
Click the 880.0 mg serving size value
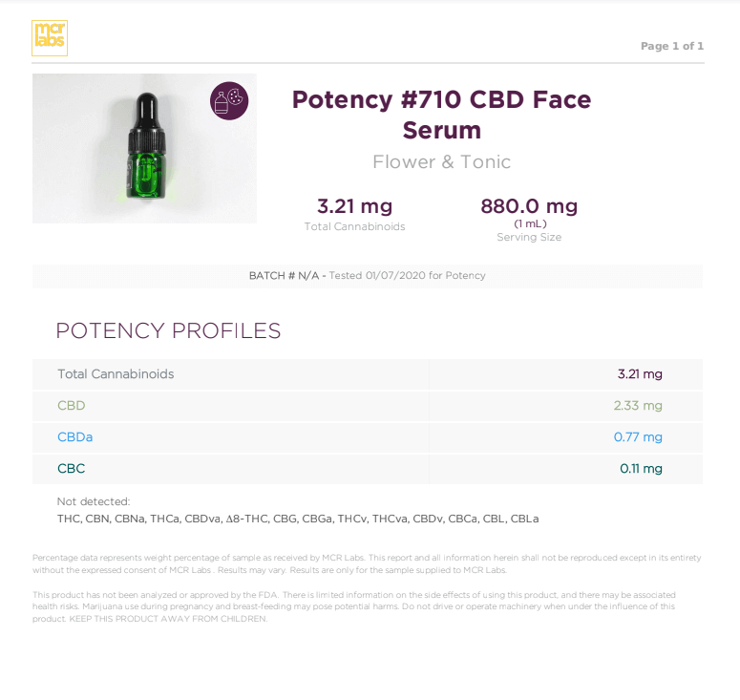tap(529, 206)
